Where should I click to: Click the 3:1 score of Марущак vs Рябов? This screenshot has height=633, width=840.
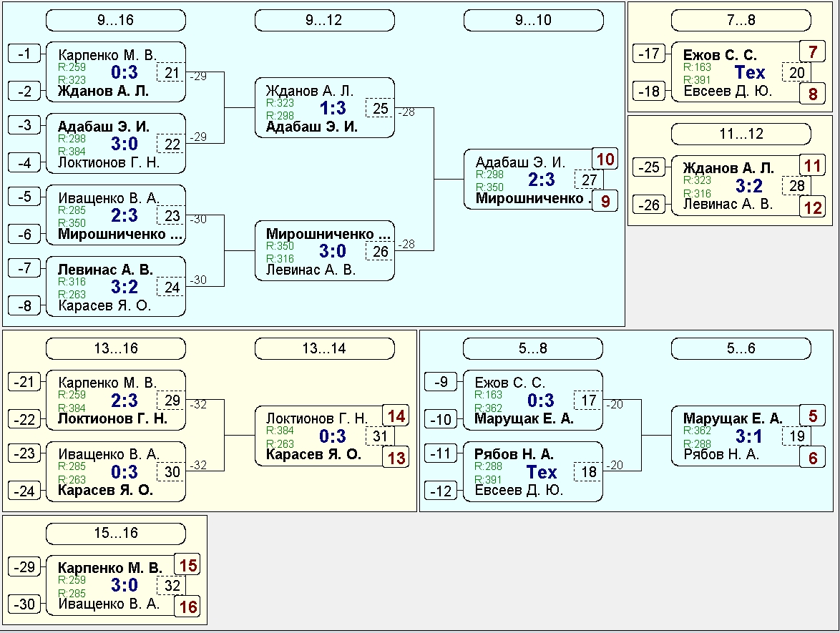[x=749, y=436]
